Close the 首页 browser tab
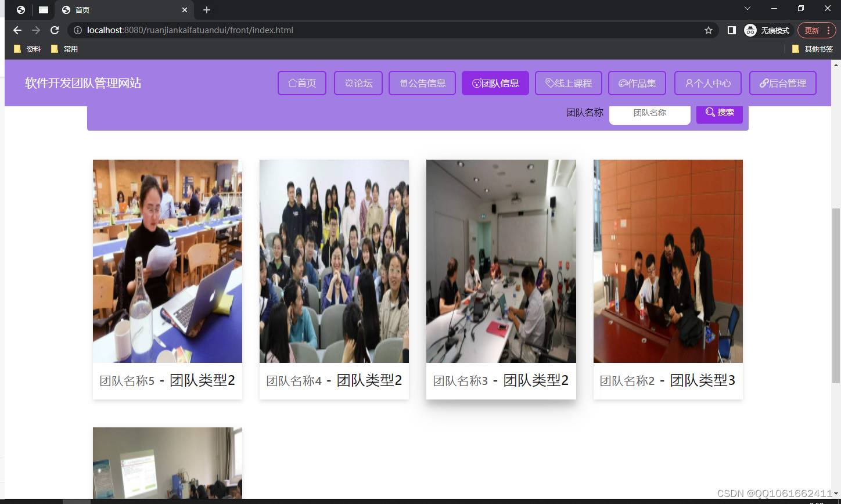 [185, 10]
